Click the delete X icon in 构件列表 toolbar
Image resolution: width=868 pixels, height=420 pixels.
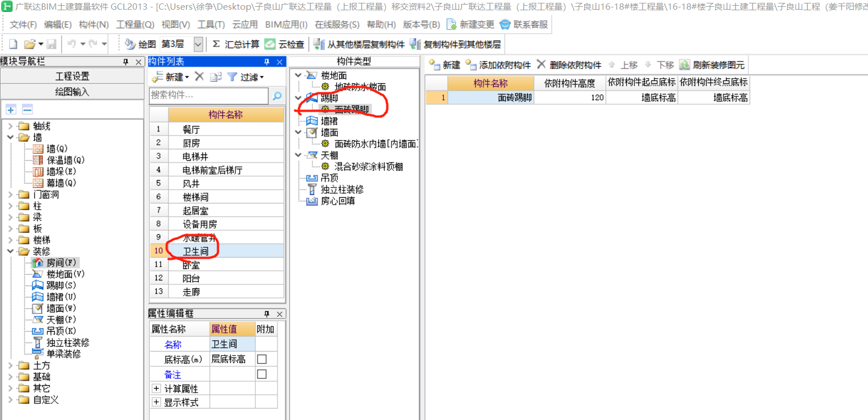[x=199, y=76]
